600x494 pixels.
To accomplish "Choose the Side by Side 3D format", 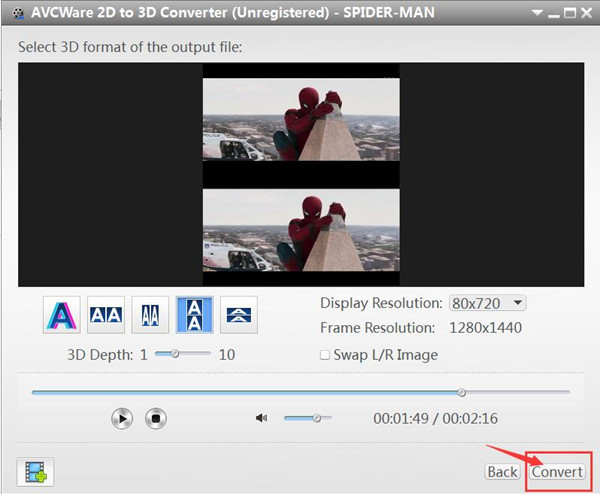I will tap(106, 315).
